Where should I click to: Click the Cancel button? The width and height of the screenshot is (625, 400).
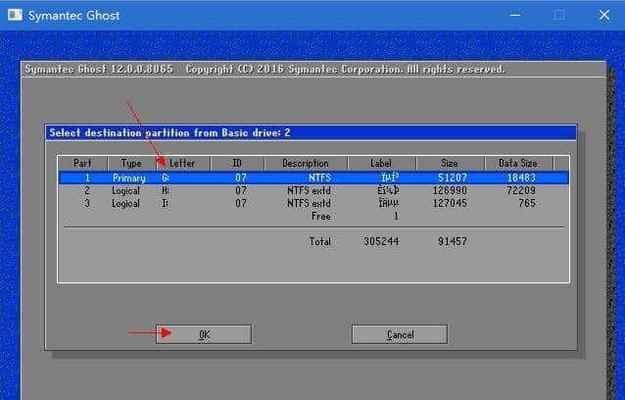coord(399,334)
